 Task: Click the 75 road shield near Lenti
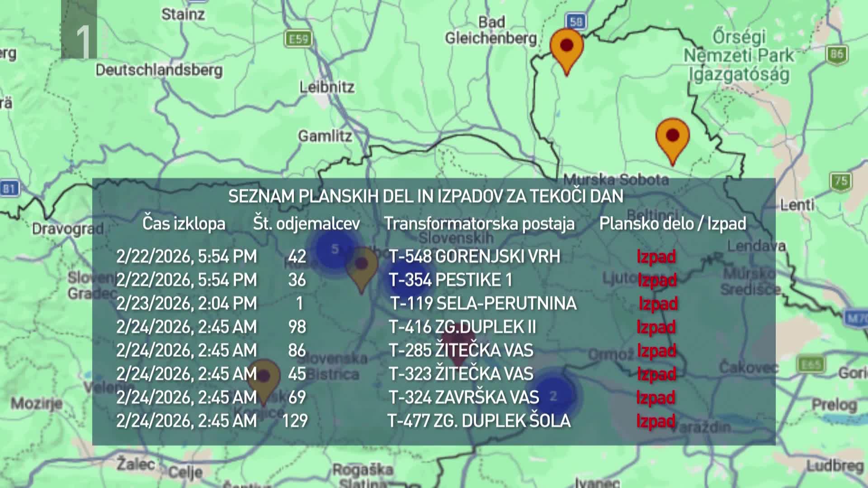point(841,182)
